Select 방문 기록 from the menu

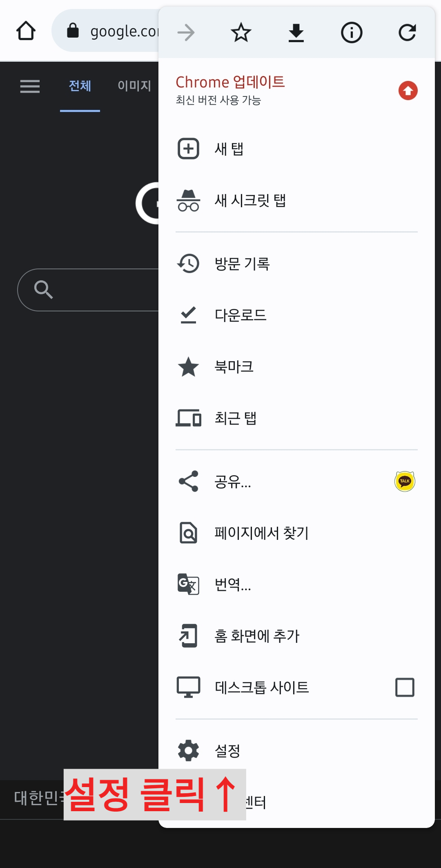click(x=243, y=263)
